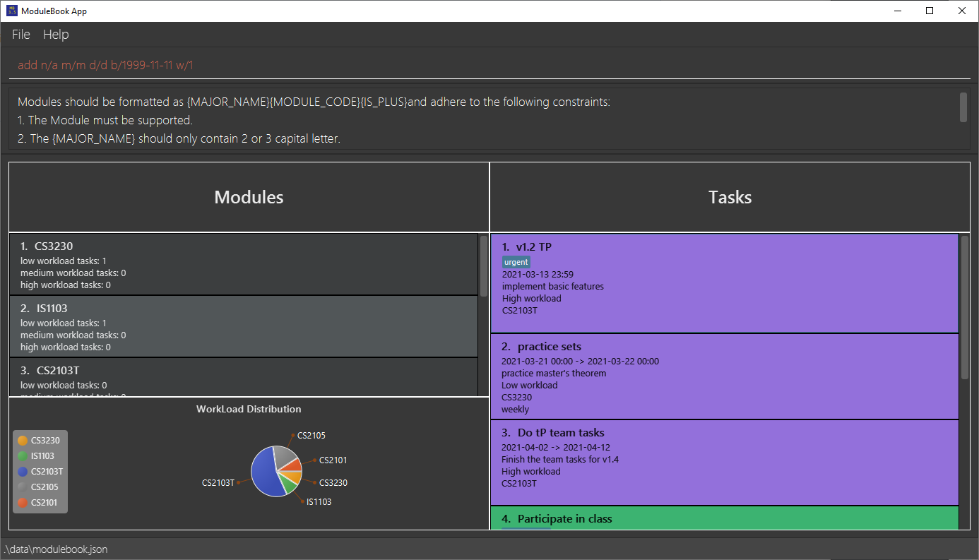Click the result message scrollbar
979x560 pixels.
(x=963, y=107)
